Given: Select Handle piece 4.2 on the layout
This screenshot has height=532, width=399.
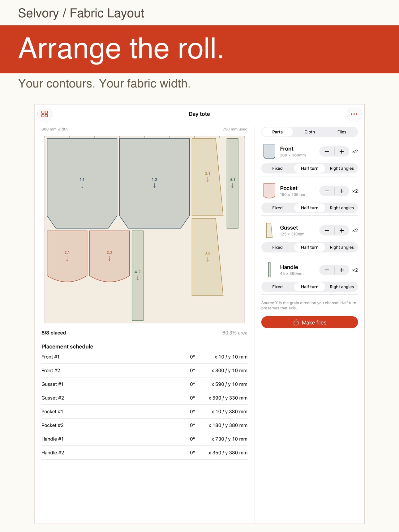Looking at the screenshot, I should pos(138,275).
